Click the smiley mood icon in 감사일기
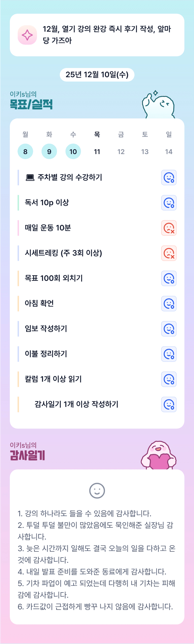This screenshot has width=194, height=644. [97, 490]
